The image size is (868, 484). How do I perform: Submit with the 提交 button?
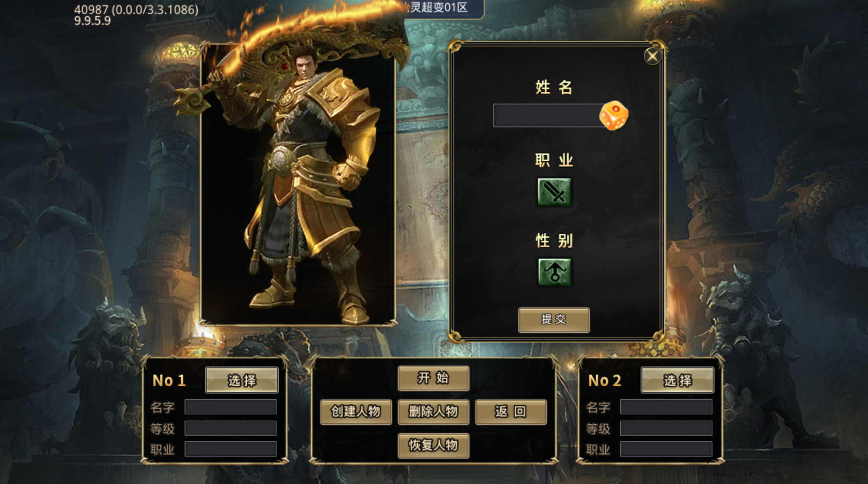click(x=554, y=320)
